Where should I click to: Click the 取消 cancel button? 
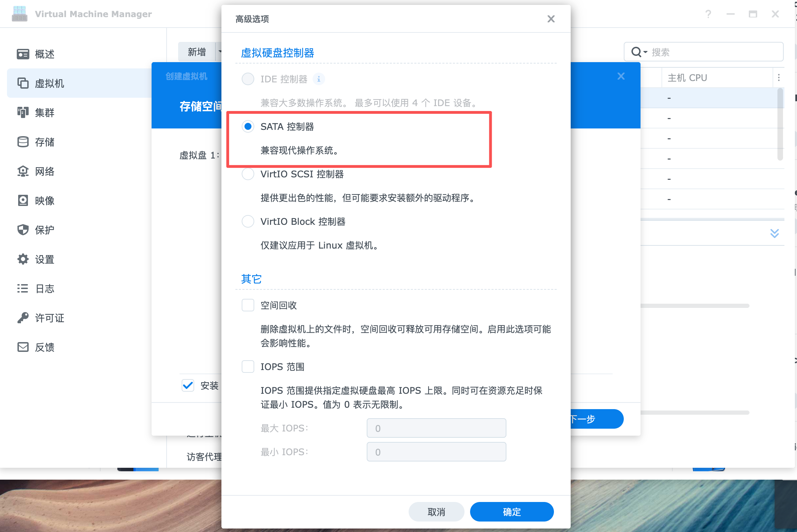[436, 512]
